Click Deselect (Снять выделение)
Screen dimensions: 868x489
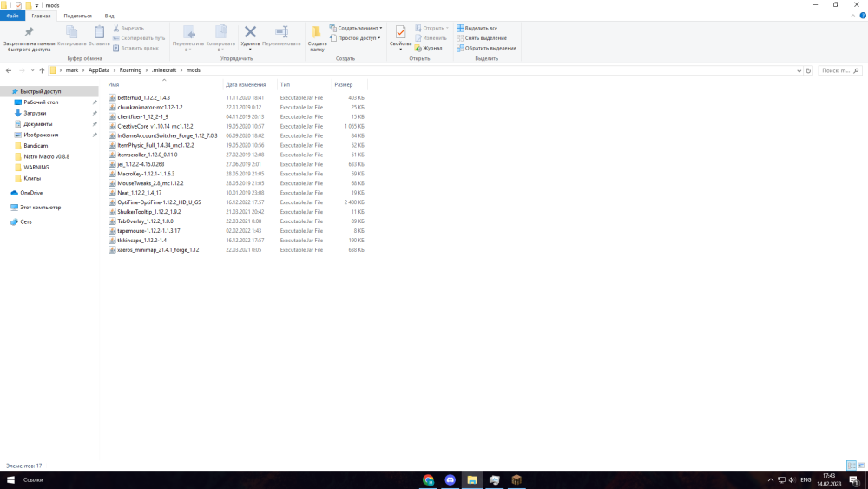(x=482, y=38)
